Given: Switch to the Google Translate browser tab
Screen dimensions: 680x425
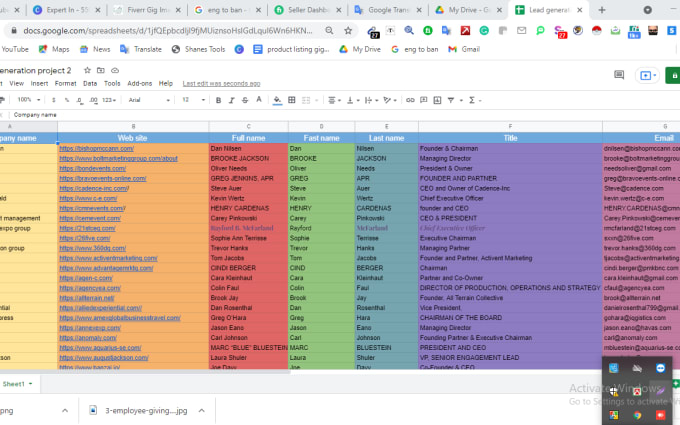Looking at the screenshot, I should 388,10.
